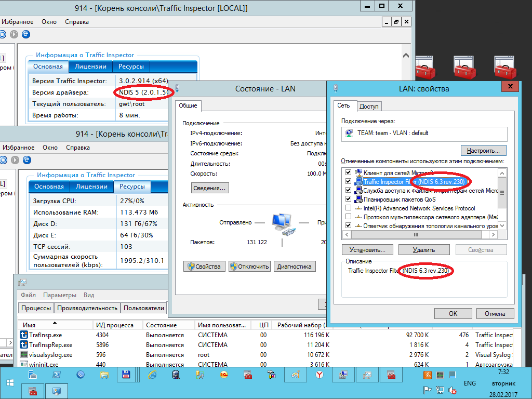Launch PowerShell from taskbar
Screen dimensions: 532x399
pyautogui.click(x=56, y=375)
